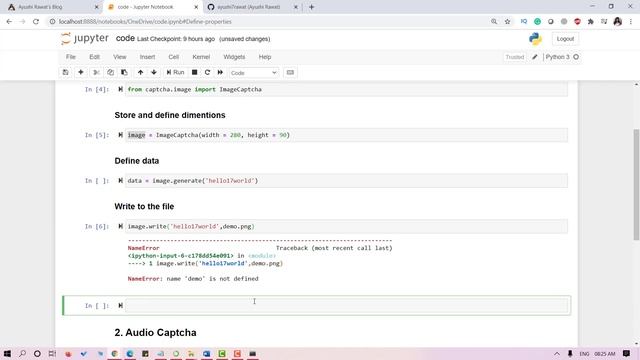Click into the data = image.generate code cell
Screen dimensions: 640x360
(346, 181)
